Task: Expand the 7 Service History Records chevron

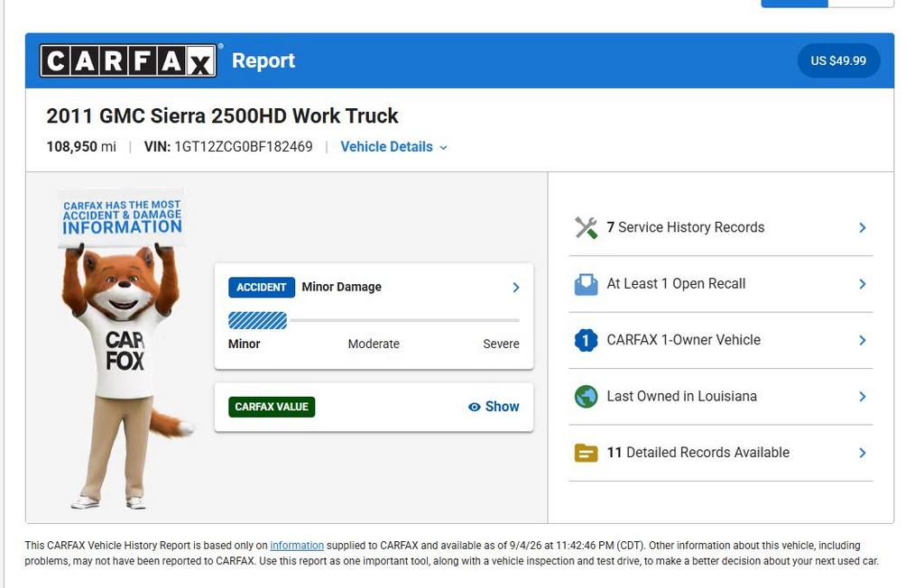Action: pos(862,227)
